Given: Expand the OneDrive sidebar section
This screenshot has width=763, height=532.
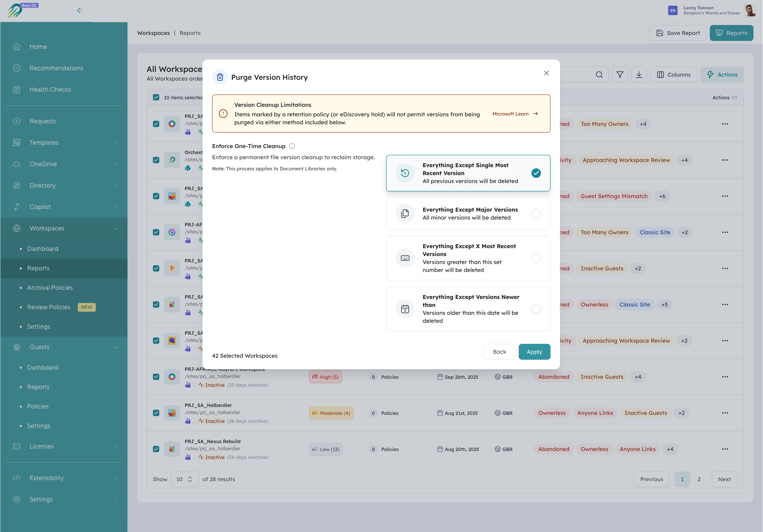Looking at the screenshot, I should pos(115,164).
